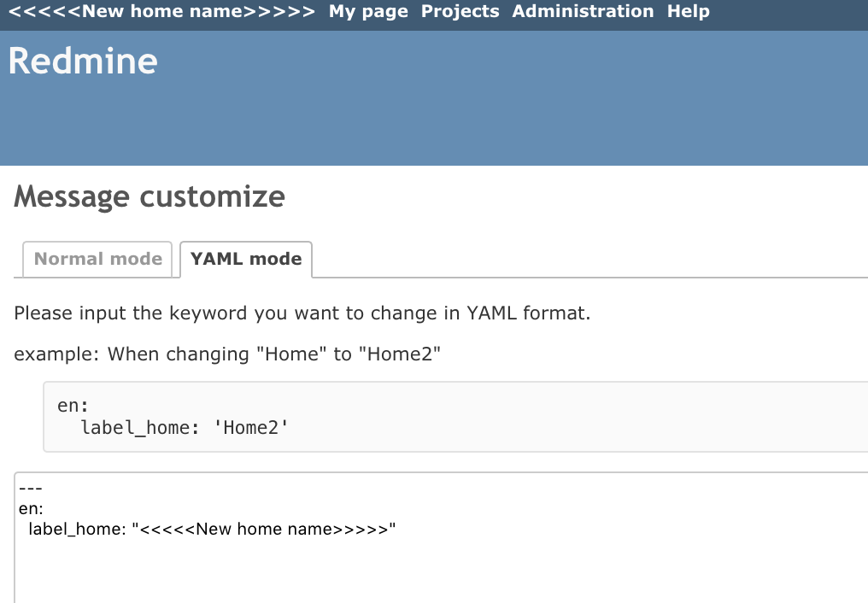Place cursor on the label_home line in the text area
The height and width of the screenshot is (603, 868).
point(212,529)
